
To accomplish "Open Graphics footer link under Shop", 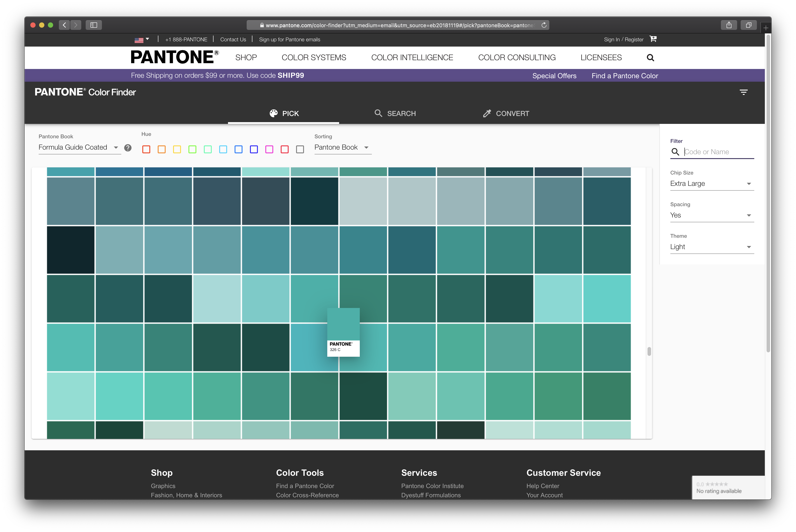I will 163,486.
